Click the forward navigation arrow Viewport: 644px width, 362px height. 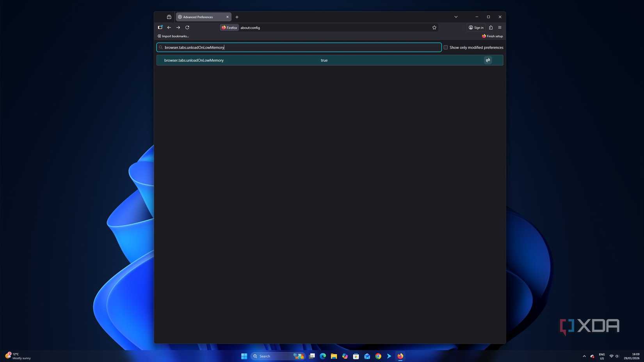tap(178, 28)
